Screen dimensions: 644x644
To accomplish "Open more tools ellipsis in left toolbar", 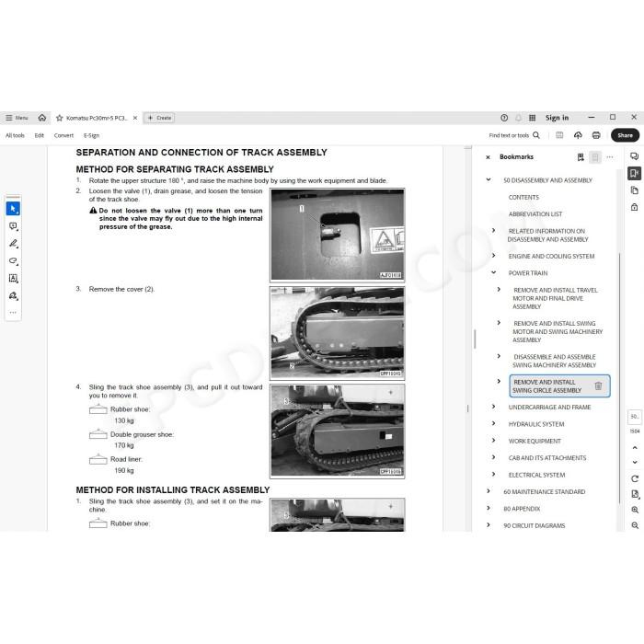I will click(13, 313).
